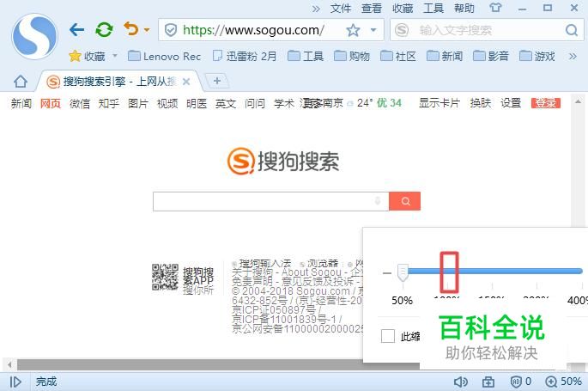The height and width of the screenshot is (391, 588).
Task: Open the 游戏 bookmark folder
Action: 537,56
